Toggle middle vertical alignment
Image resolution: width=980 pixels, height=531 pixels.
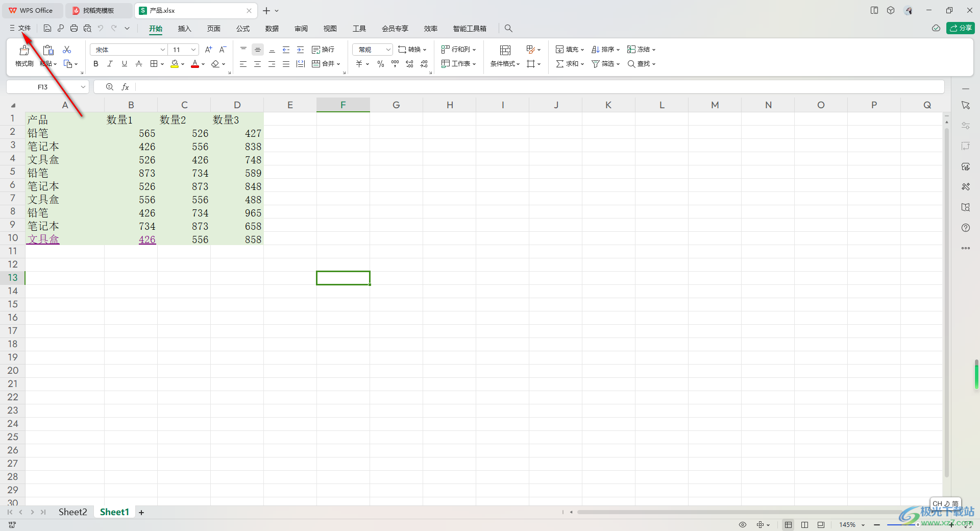(258, 50)
